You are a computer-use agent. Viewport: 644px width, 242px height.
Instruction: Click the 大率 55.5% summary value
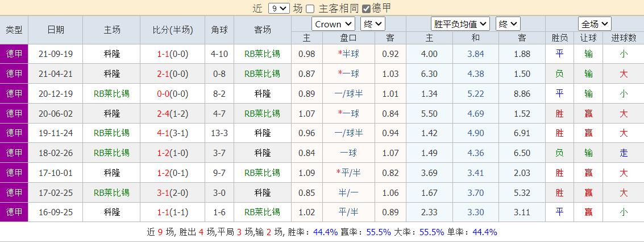tap(431, 232)
